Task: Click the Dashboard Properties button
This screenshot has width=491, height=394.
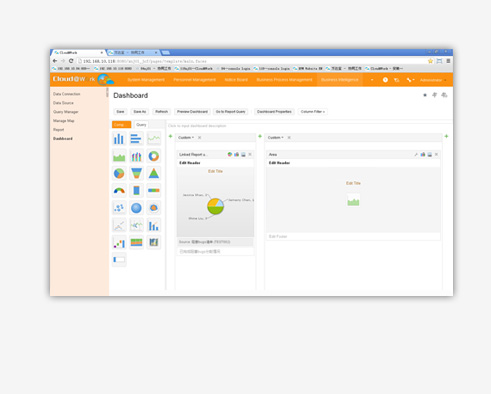Action: [274, 112]
